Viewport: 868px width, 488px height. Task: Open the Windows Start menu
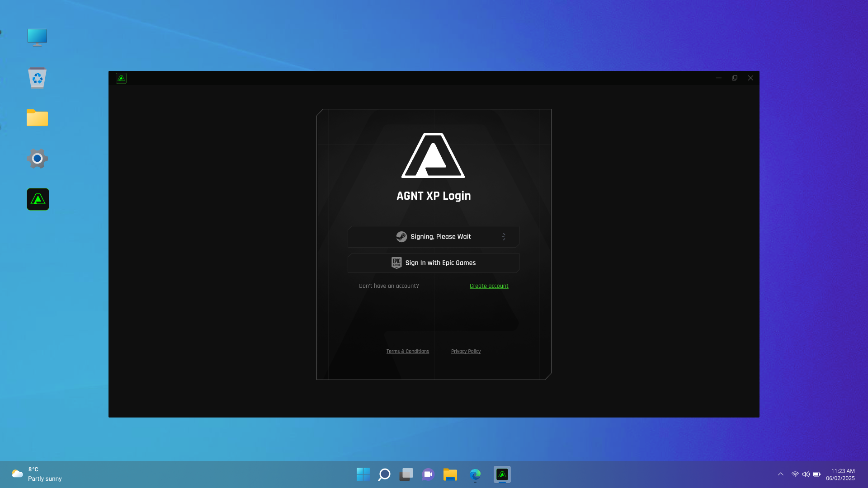[363, 474]
